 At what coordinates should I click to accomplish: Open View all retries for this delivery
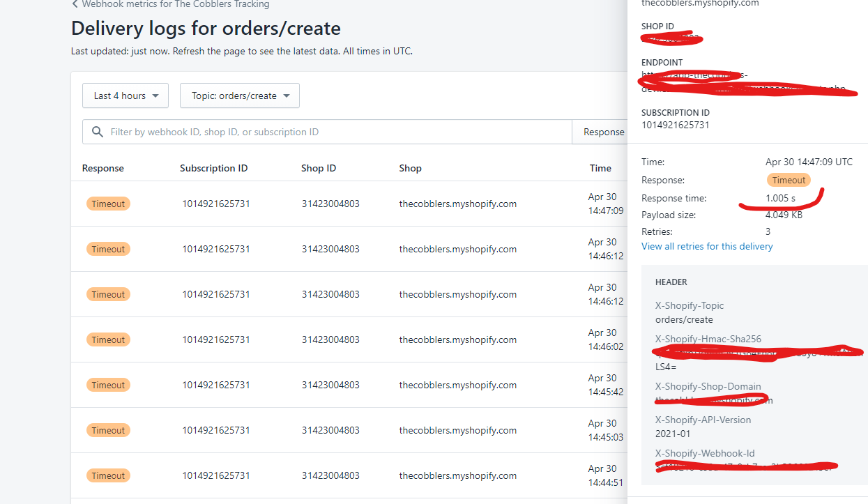pos(707,246)
